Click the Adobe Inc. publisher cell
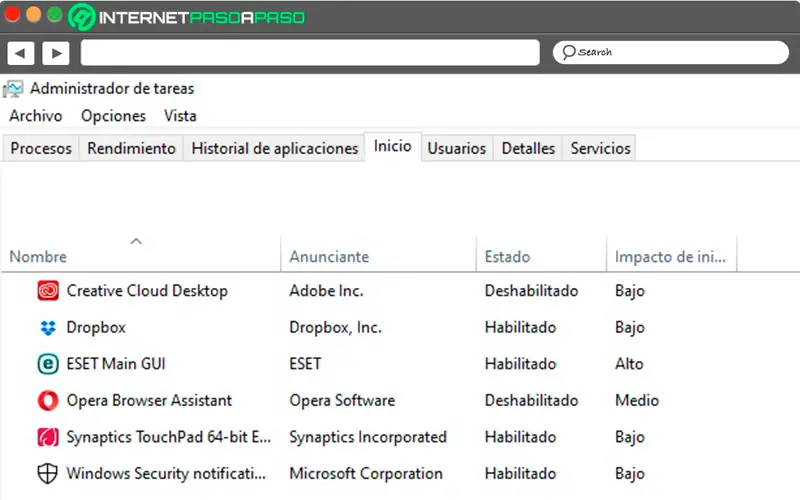 pyautogui.click(x=326, y=291)
